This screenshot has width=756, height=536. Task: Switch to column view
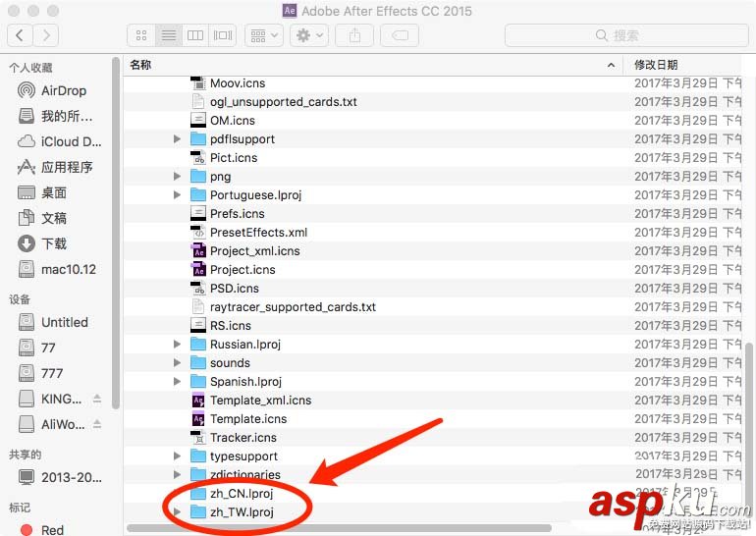(195, 35)
